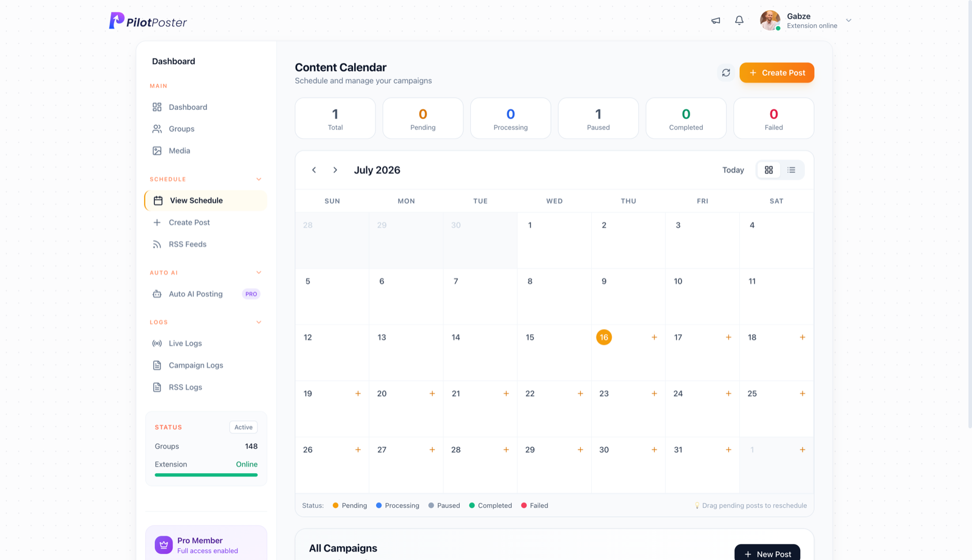Jump to Today in calendar
The height and width of the screenshot is (560, 972).
coord(733,170)
